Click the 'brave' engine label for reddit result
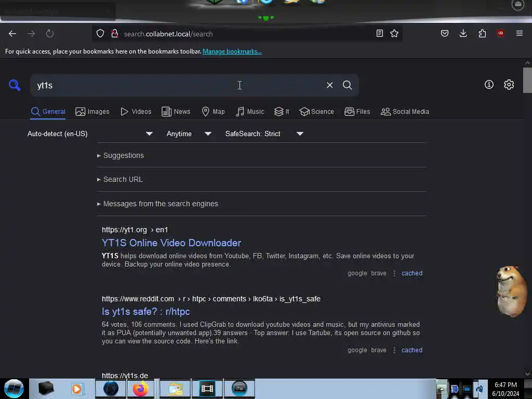 coord(379,350)
